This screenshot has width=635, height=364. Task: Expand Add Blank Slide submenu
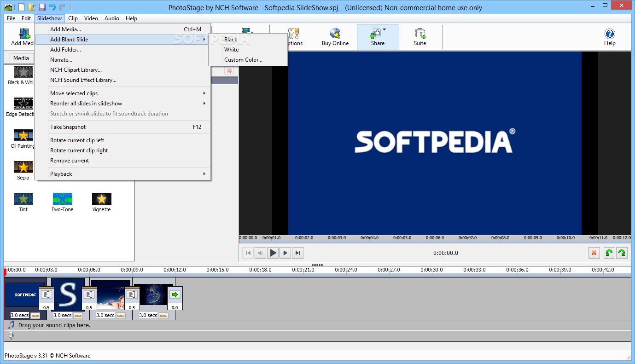click(204, 40)
